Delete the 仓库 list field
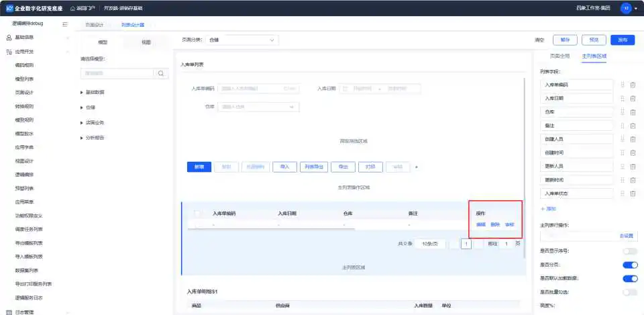Viewport: 644px width, 315px height. coord(633,112)
